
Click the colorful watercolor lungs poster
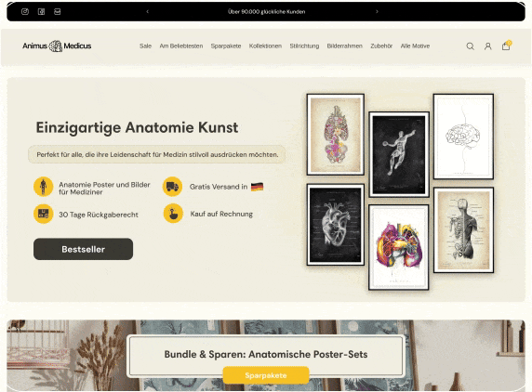pos(399,247)
